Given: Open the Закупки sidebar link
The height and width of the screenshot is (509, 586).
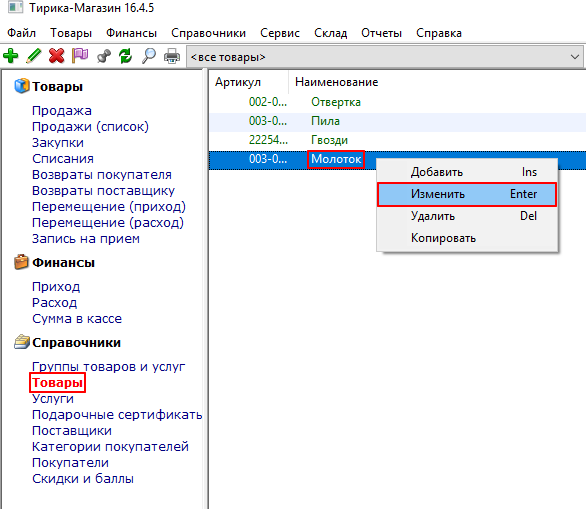Looking at the screenshot, I should pos(58,143).
